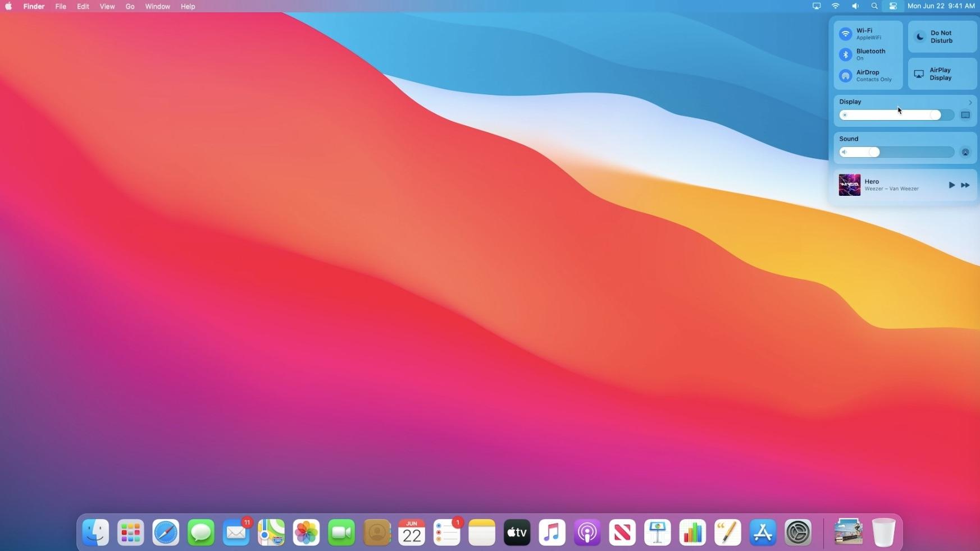Expand Display options via the chevron
The width and height of the screenshot is (980, 551).
pos(970,102)
